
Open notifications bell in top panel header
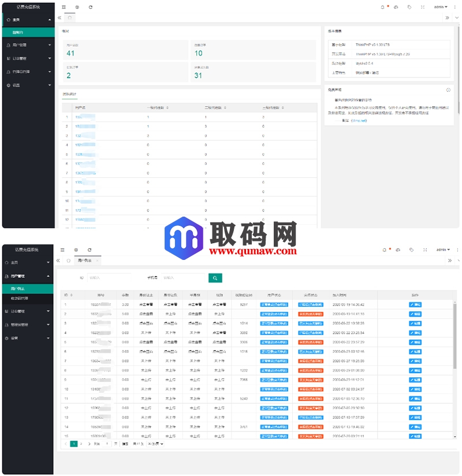click(x=382, y=7)
